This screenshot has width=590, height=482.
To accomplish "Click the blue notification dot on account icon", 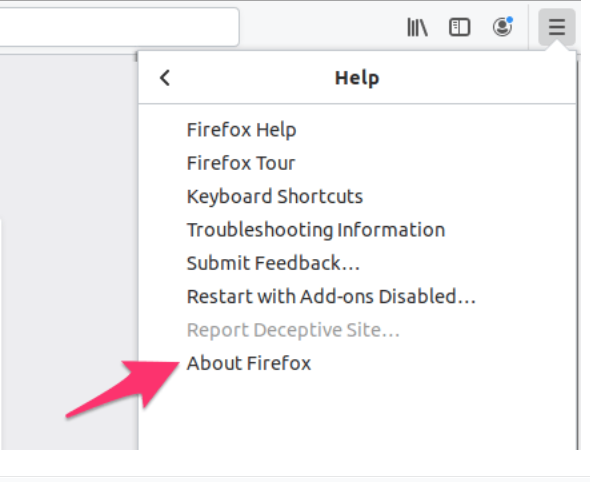I will [509, 20].
